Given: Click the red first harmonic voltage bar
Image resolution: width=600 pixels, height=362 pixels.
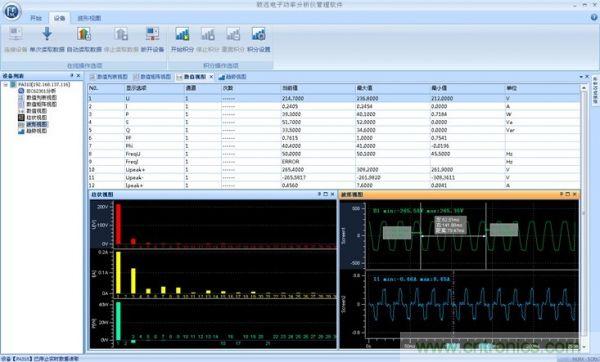Looking at the screenshot, I should coord(118,224).
